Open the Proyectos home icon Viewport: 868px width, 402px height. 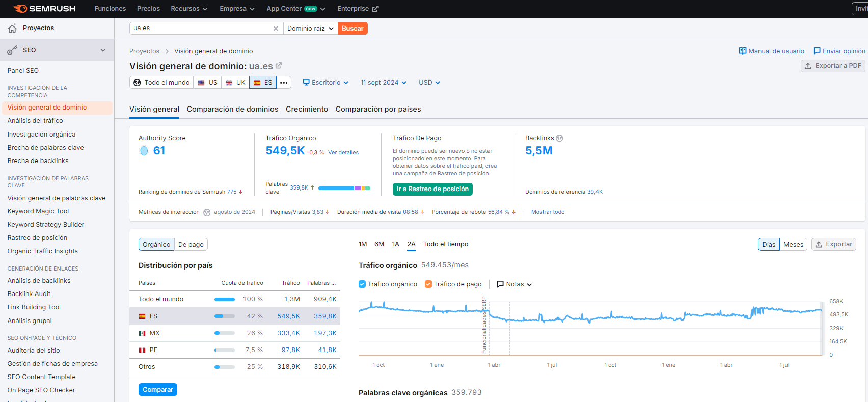(12, 29)
